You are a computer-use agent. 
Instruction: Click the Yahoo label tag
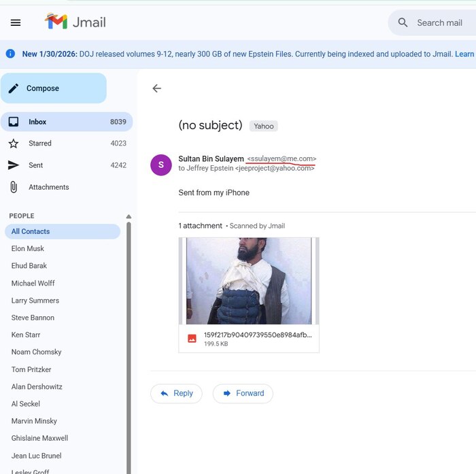click(263, 126)
